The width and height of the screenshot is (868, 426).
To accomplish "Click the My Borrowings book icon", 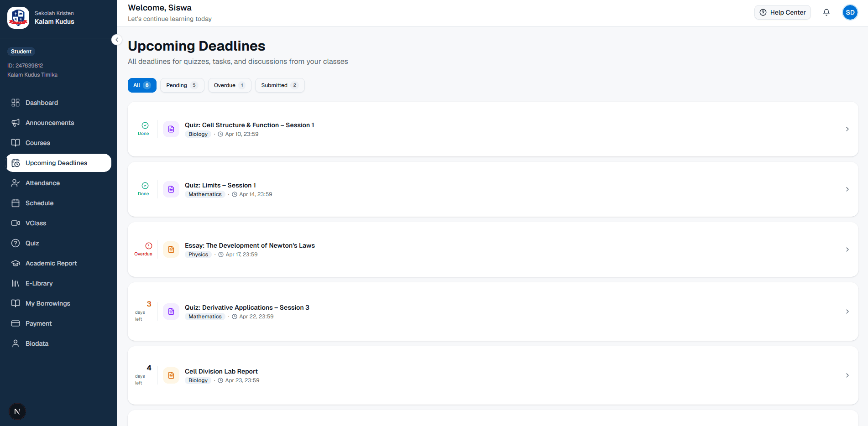I will click(x=16, y=303).
